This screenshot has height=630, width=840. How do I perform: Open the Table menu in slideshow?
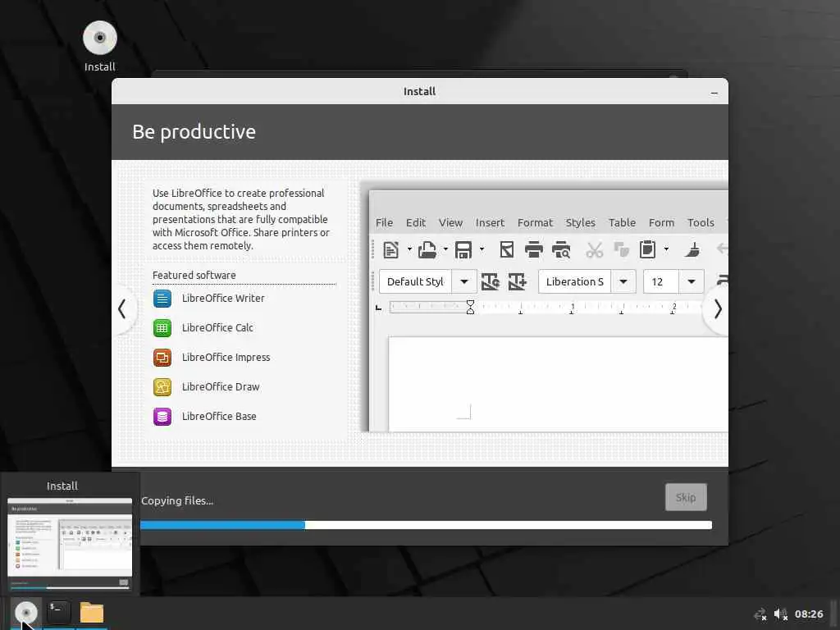coord(622,222)
